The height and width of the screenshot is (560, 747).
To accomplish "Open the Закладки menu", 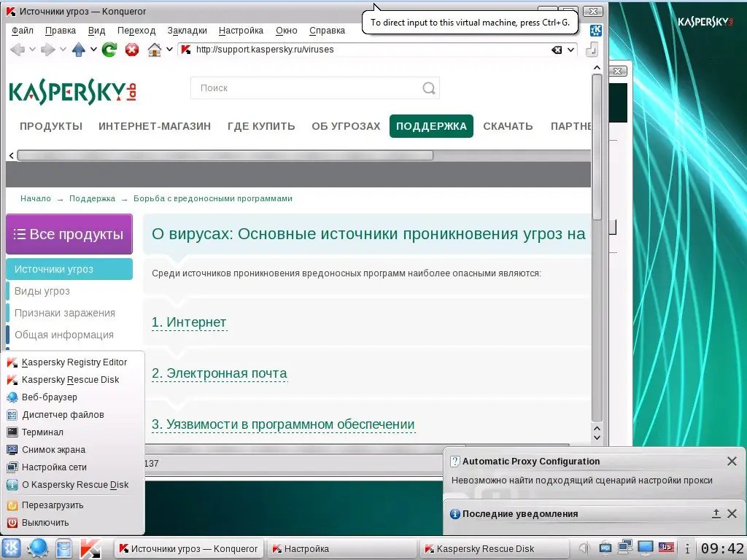I will (x=187, y=30).
